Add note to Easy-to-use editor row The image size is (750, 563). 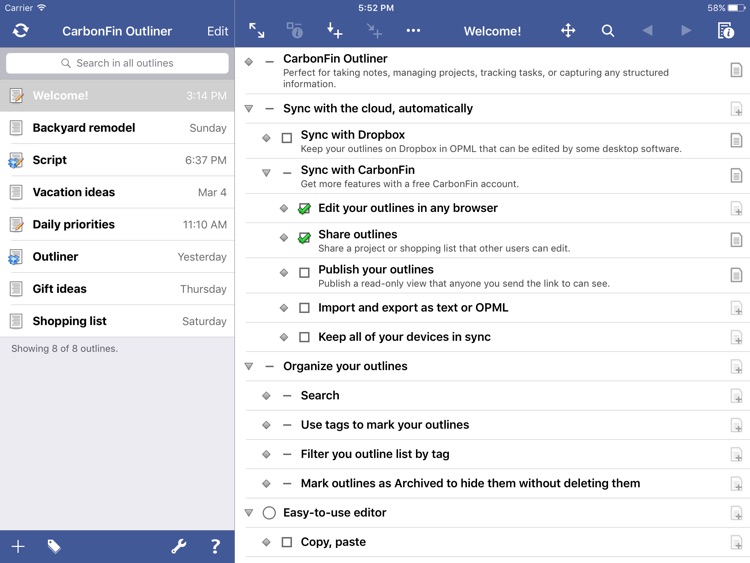pos(736,513)
